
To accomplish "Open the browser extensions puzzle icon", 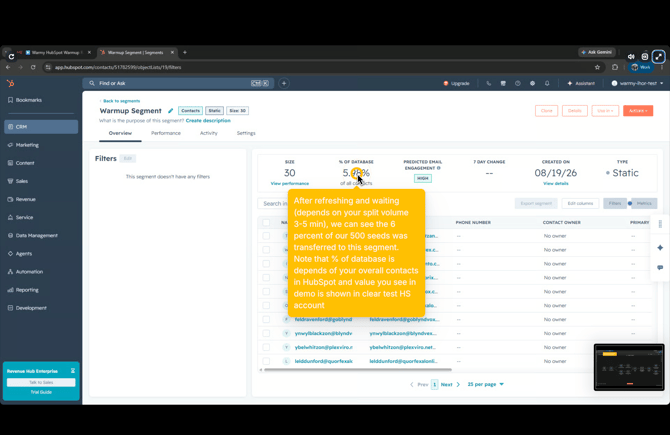I will pyautogui.click(x=615, y=67).
